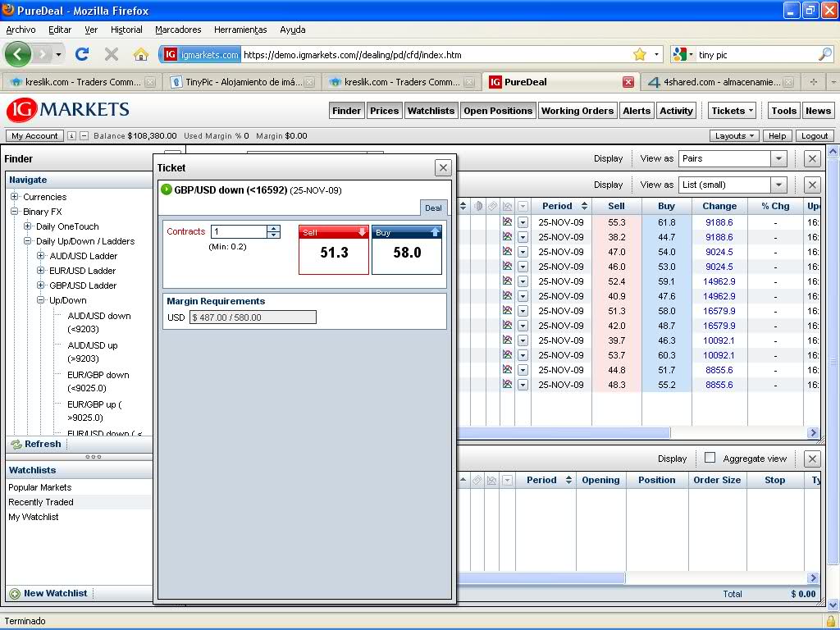Open the Archivo menu
This screenshot has height=630, width=840.
tap(21, 30)
